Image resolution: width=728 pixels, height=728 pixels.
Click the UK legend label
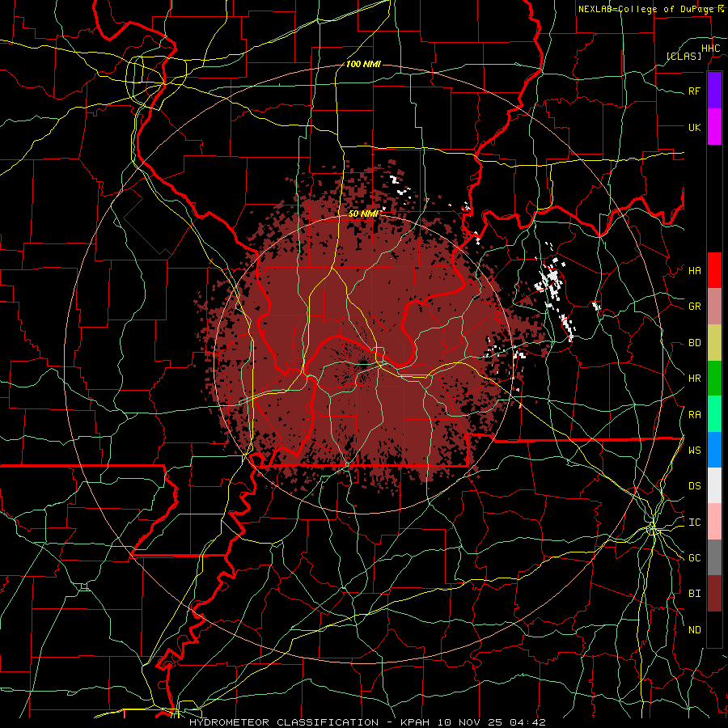[694, 127]
